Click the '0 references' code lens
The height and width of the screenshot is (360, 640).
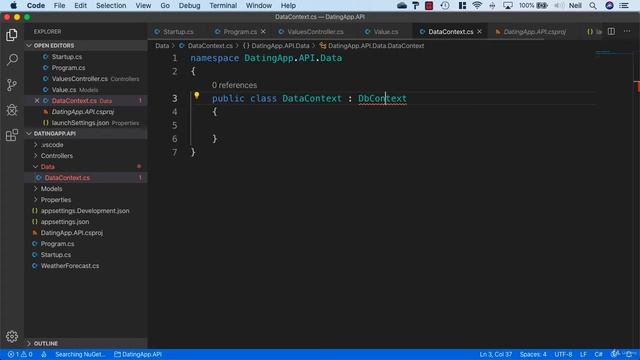pyautogui.click(x=234, y=85)
